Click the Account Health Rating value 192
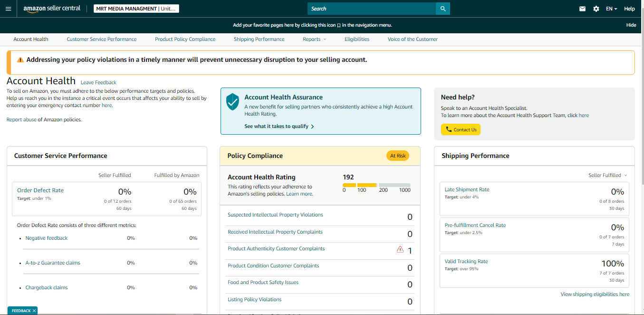 tap(348, 177)
